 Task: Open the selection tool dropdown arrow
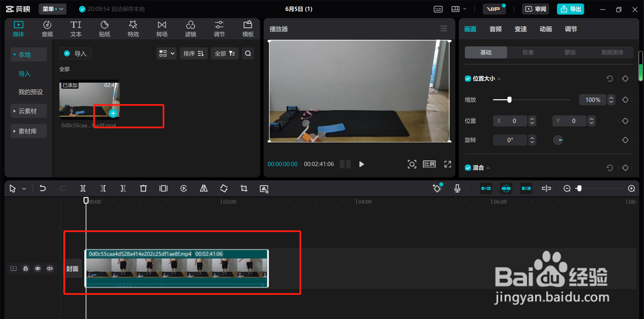[24, 189]
